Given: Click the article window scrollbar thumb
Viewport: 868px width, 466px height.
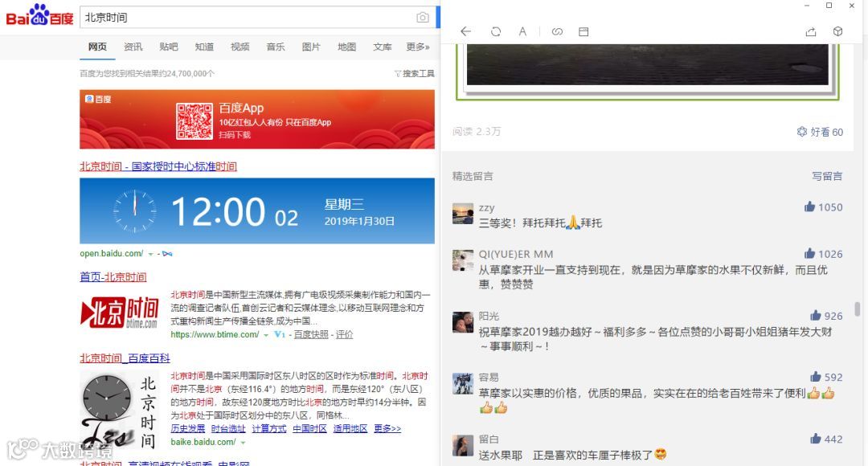Looking at the screenshot, I should (x=858, y=309).
